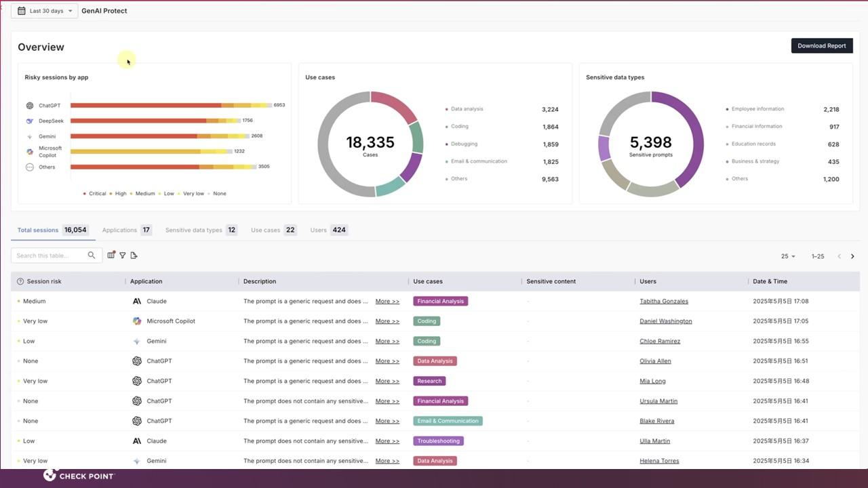Switch to the Use cases tab
The height and width of the screenshot is (488, 868).
point(274,230)
